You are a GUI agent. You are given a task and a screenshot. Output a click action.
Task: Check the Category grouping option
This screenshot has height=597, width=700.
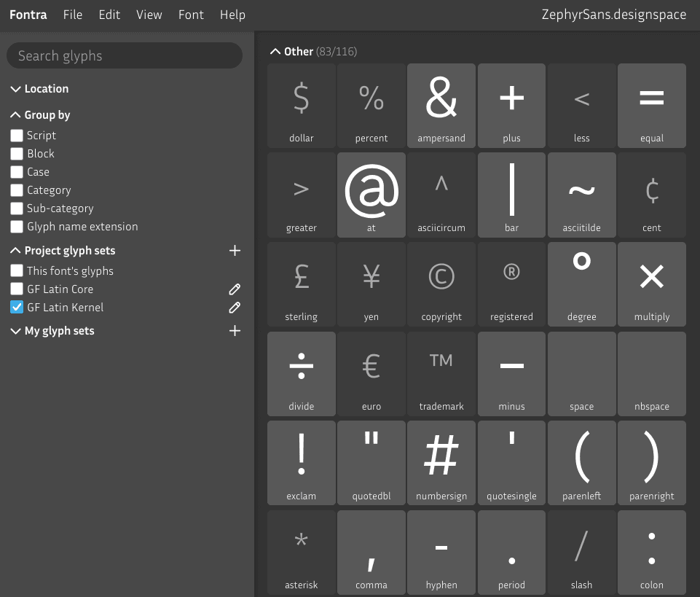17,190
